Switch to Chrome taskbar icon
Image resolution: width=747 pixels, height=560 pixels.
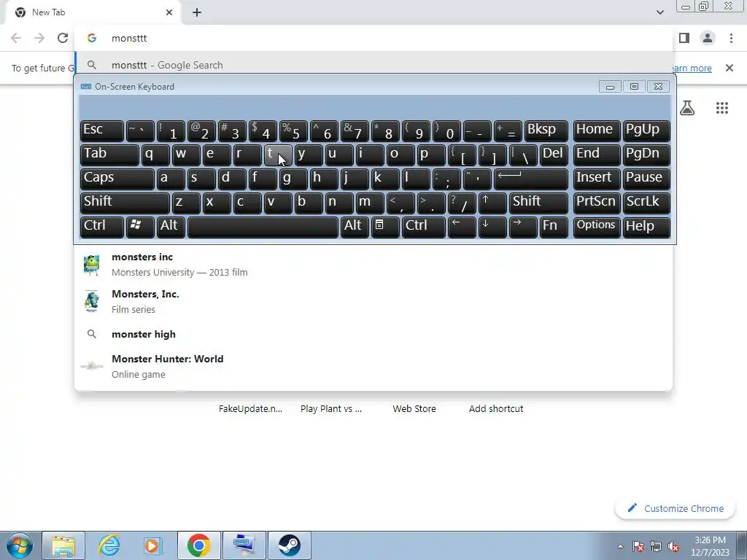pos(198,545)
